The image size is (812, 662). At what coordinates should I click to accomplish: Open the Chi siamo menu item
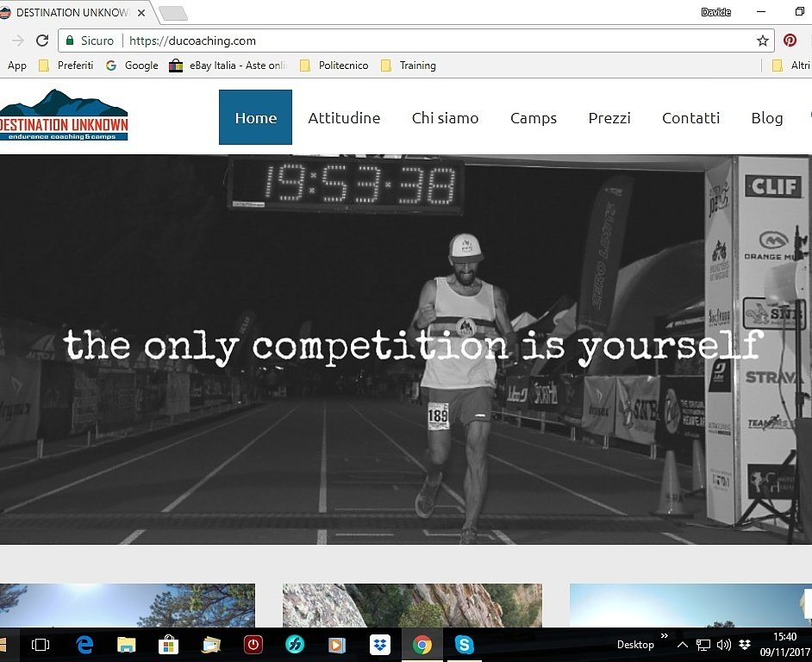(x=445, y=118)
